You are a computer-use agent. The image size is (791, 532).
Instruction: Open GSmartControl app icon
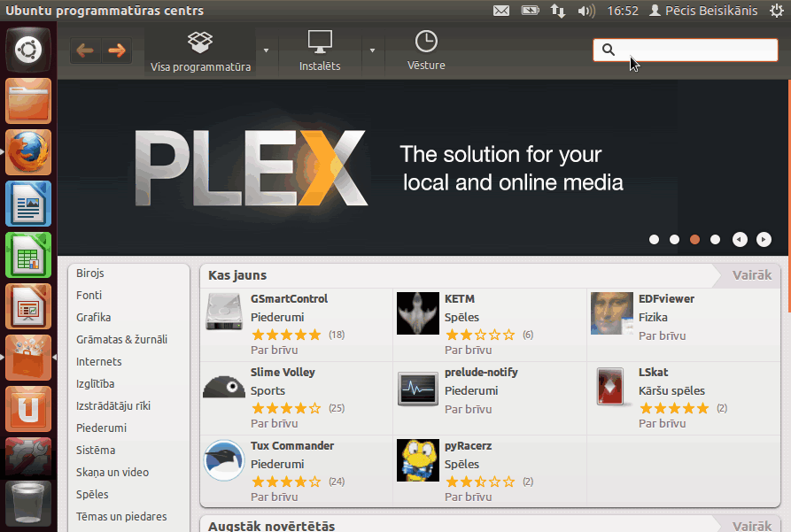coord(224,312)
